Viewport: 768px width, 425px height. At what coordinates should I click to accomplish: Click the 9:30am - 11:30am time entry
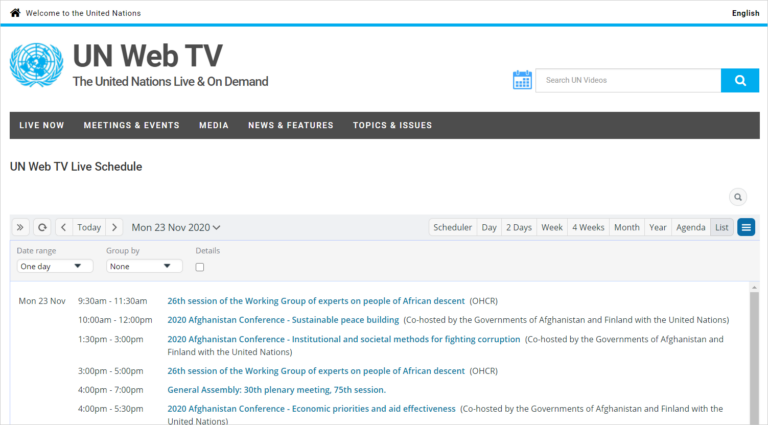(x=113, y=301)
